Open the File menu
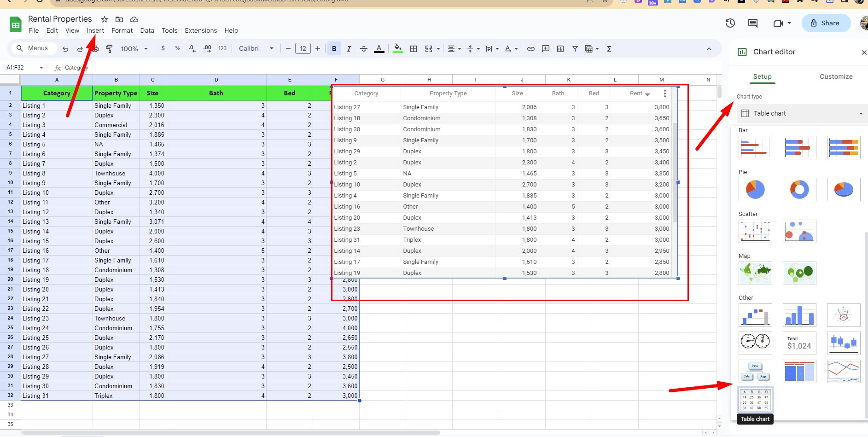The image size is (868, 437). pyautogui.click(x=34, y=30)
